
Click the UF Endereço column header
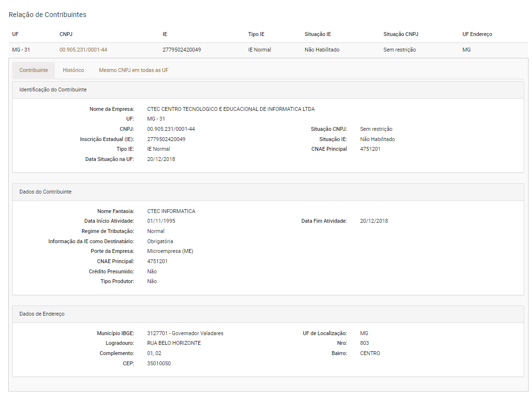pyautogui.click(x=477, y=35)
